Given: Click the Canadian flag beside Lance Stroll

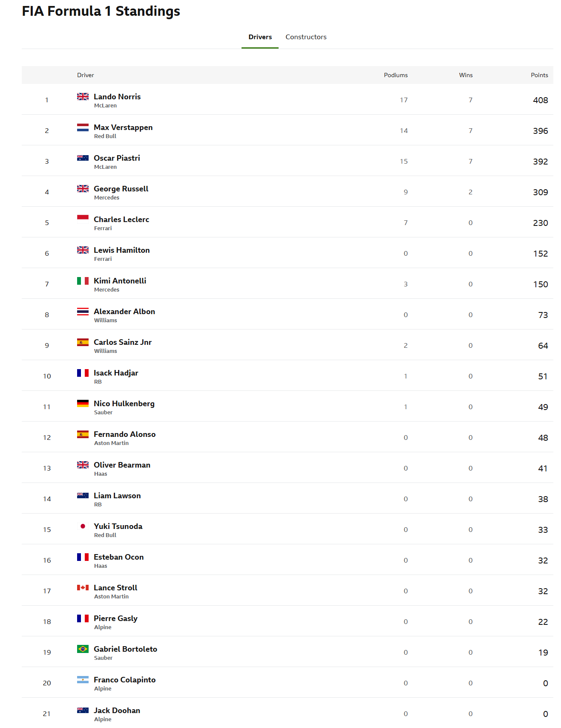Looking at the screenshot, I should [83, 588].
